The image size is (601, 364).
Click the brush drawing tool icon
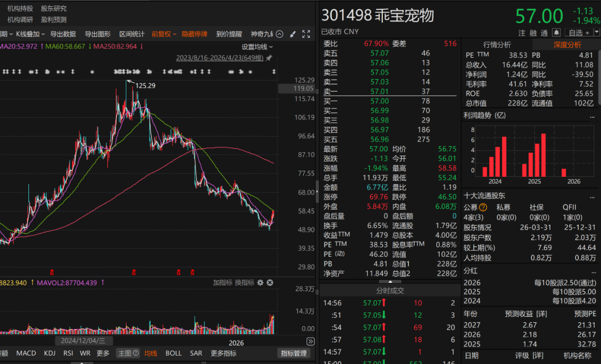(x=293, y=34)
